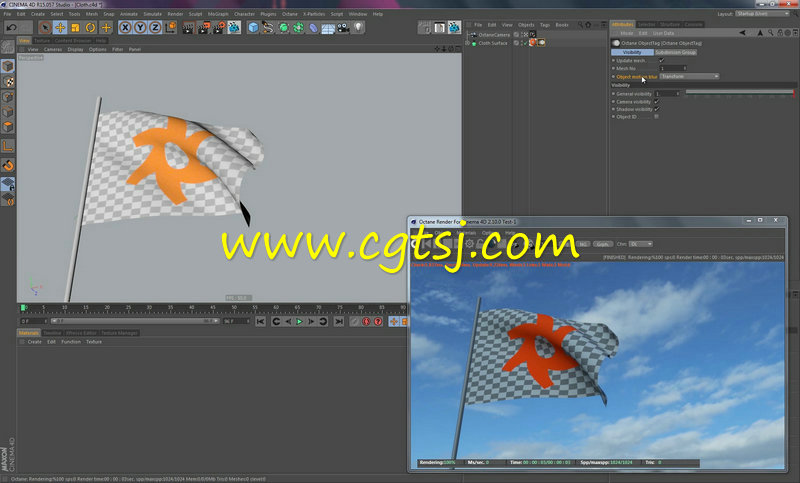The height and width of the screenshot is (483, 800).
Task: Switch to the Content Browser tab
Action: pyautogui.click(x=73, y=41)
